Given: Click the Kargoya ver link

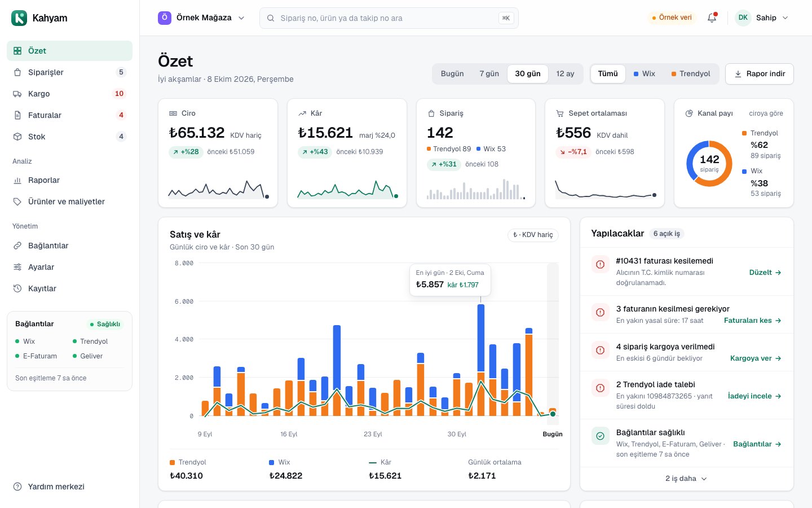Looking at the screenshot, I should coord(756,358).
